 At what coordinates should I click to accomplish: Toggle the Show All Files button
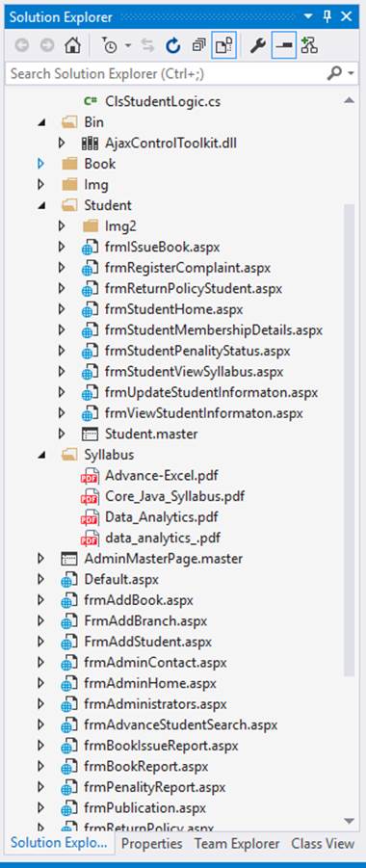point(223,45)
